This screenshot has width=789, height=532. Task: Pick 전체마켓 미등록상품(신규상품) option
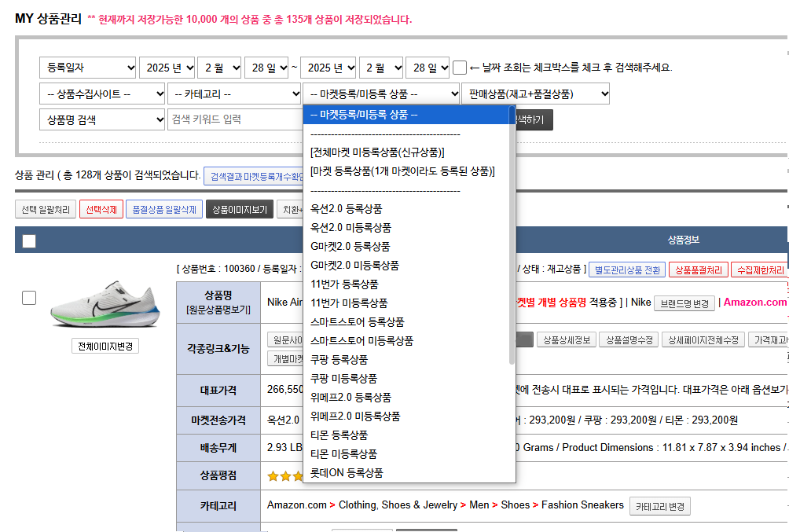pyautogui.click(x=377, y=152)
